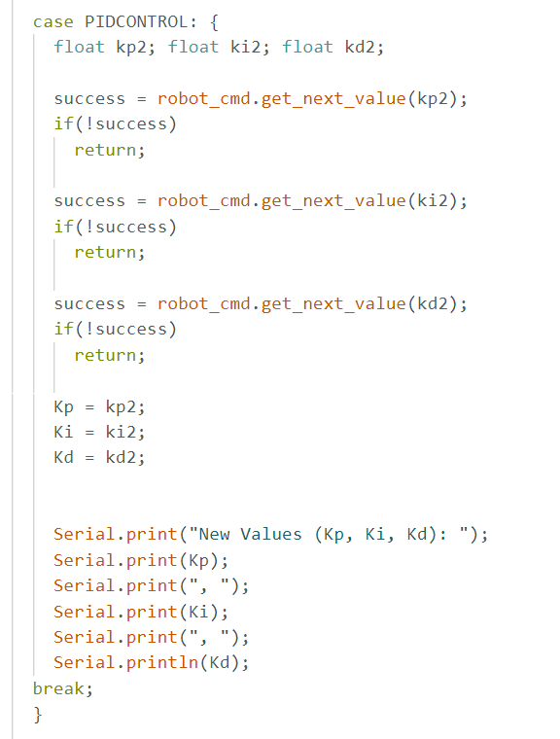Click the last return statement
Screen dimensions: 560x739
[x=110, y=355]
